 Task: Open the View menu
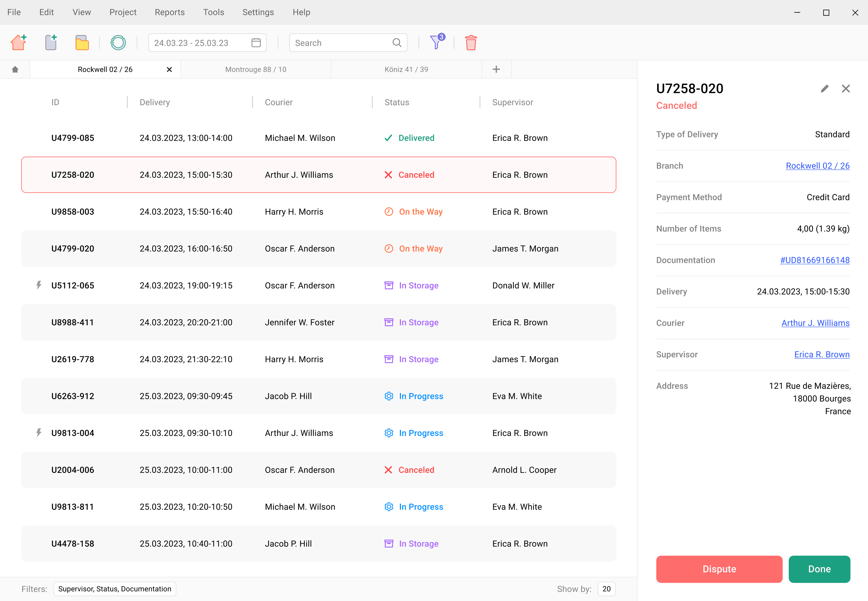82,12
